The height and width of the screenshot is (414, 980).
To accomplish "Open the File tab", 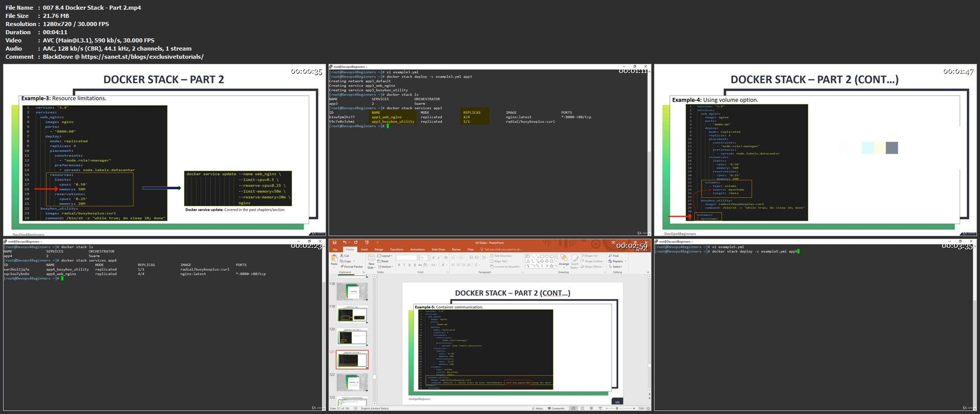I will (x=335, y=249).
